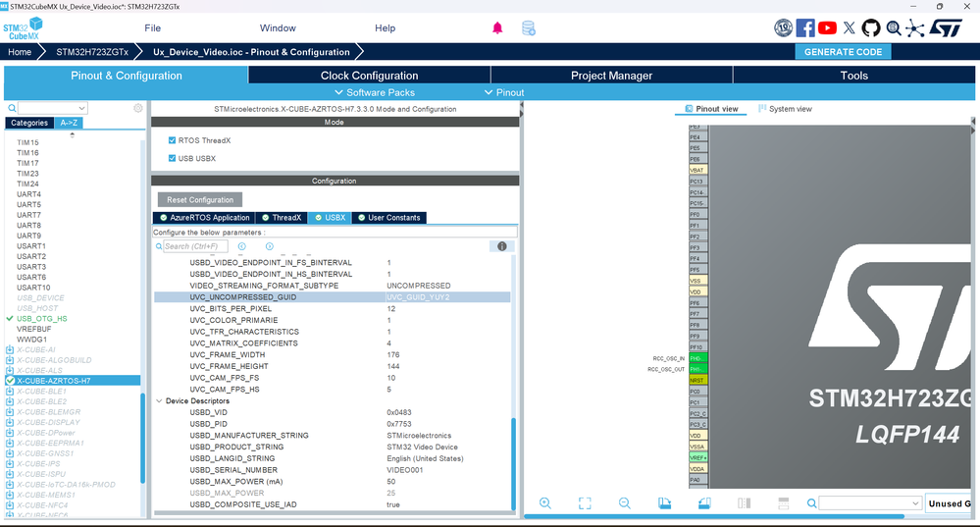Select X-CUBE-AZRTOS-H7 in the list
The image size is (980, 527).
(x=73, y=381)
